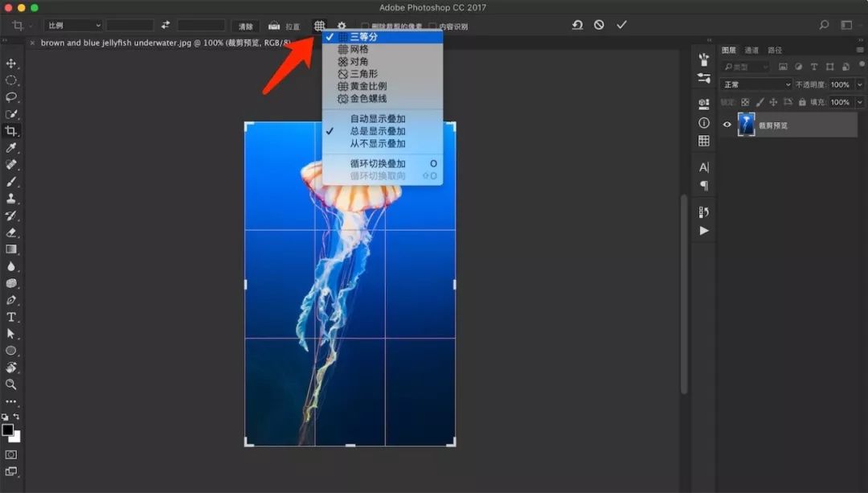Open the crop settings gear icon
868x493 pixels.
[x=342, y=25]
